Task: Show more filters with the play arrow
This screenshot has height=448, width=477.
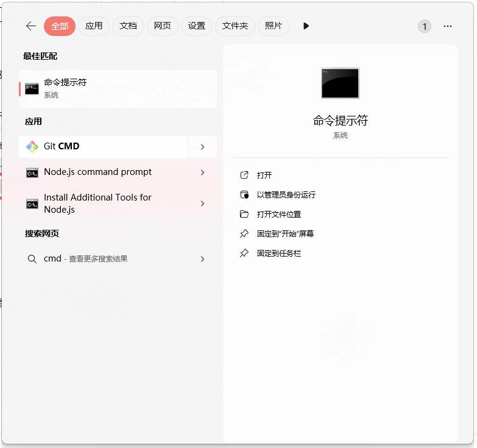Action: pos(306,26)
